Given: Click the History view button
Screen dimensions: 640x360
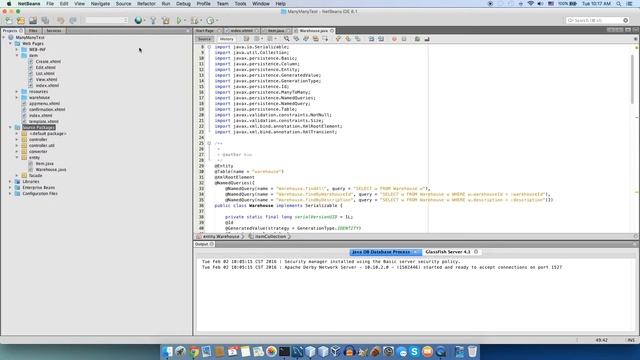Looking at the screenshot, I should point(227,39).
